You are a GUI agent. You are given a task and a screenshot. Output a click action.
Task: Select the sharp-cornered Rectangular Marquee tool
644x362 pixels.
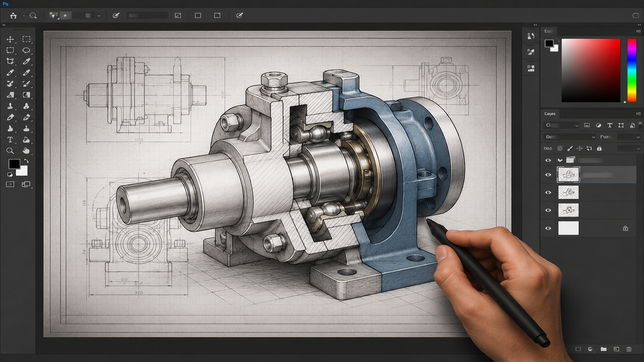26,40
